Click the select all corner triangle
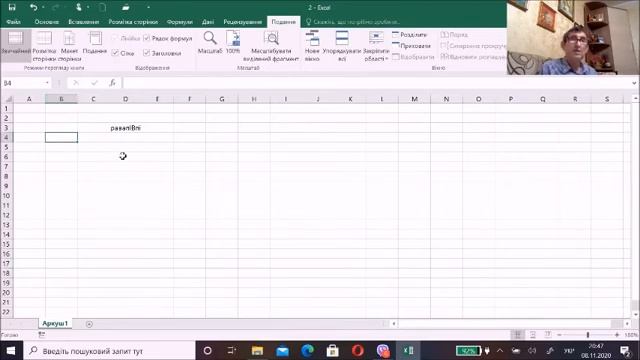 point(8,99)
